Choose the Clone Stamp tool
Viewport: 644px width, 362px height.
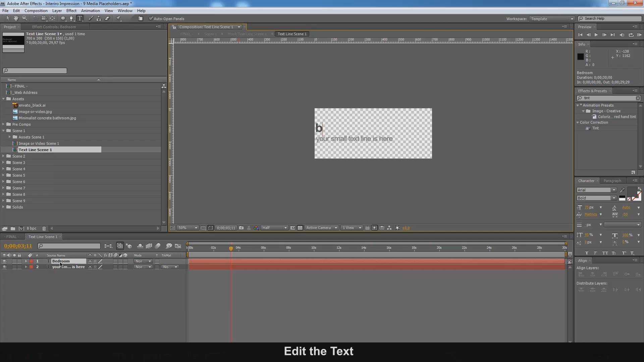(99, 18)
